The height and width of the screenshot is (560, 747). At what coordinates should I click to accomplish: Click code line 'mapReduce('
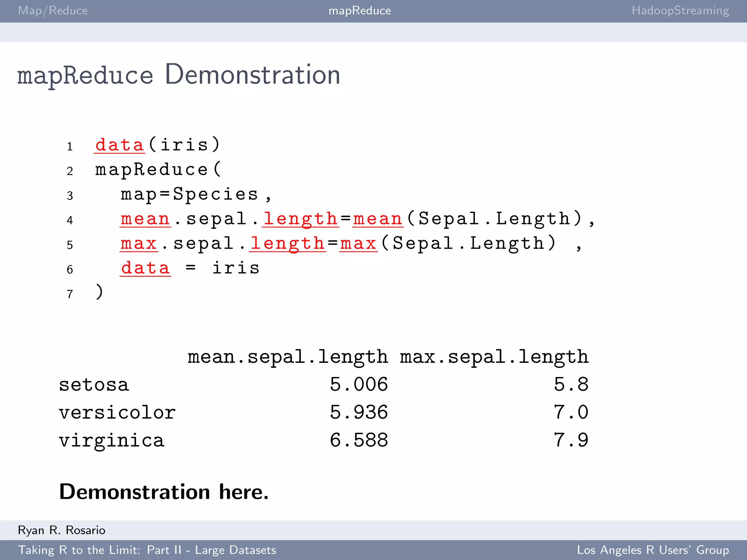click(x=158, y=170)
